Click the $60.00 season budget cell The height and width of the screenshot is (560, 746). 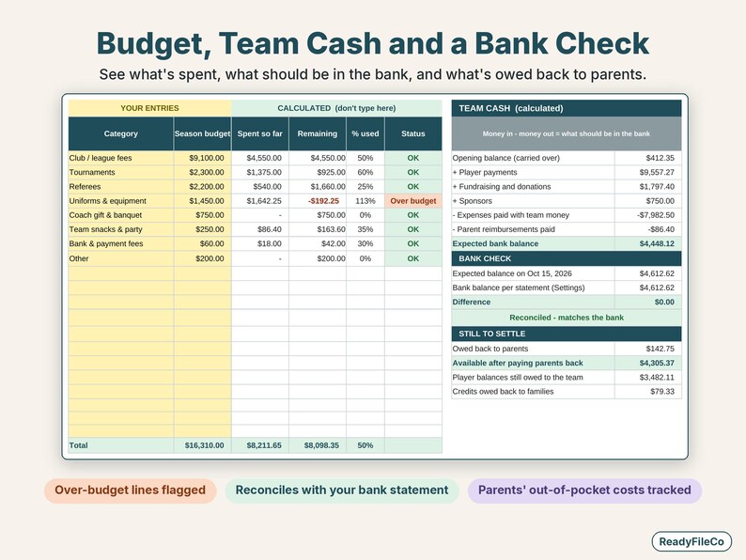(203, 243)
